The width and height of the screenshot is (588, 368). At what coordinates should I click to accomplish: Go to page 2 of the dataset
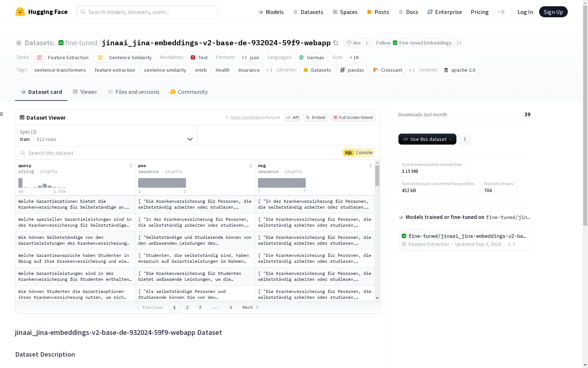tap(187, 307)
